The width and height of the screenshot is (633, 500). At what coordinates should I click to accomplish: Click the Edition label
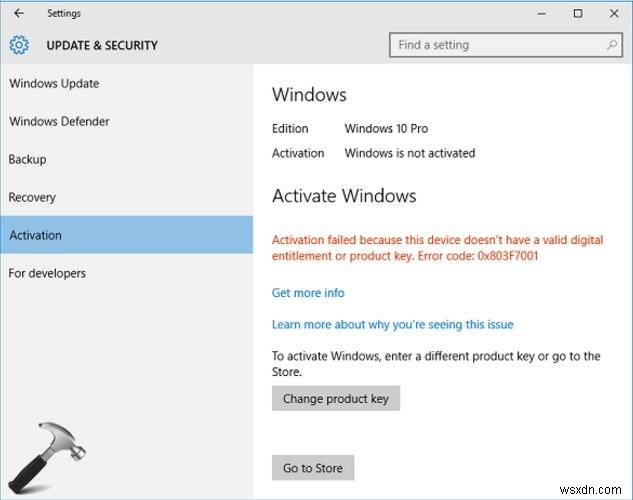point(290,129)
